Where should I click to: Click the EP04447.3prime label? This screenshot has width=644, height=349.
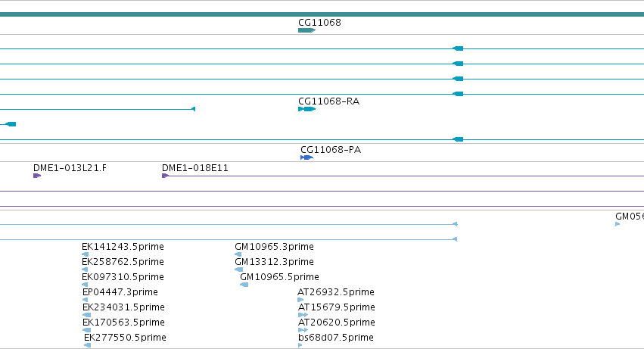coord(120,292)
